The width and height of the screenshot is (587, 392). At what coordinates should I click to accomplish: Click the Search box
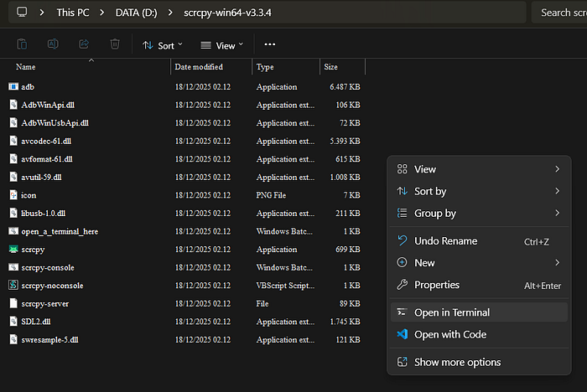[559, 13]
